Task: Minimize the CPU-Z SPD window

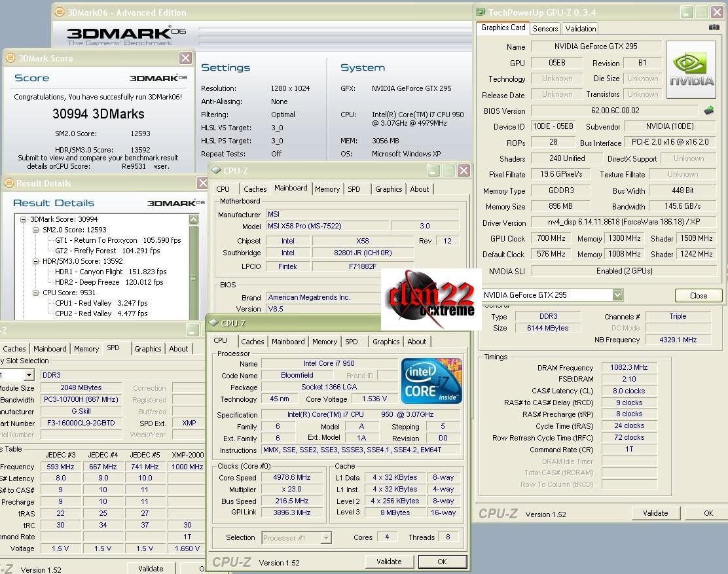Action: pyautogui.click(x=192, y=330)
